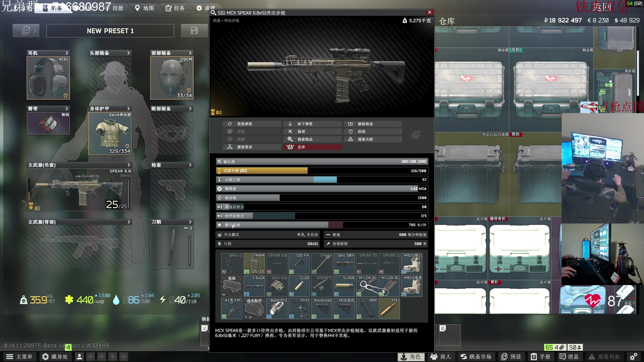644x362 pixels.
Task: Select the Geis 30m scope mount
Action: click(344, 263)
